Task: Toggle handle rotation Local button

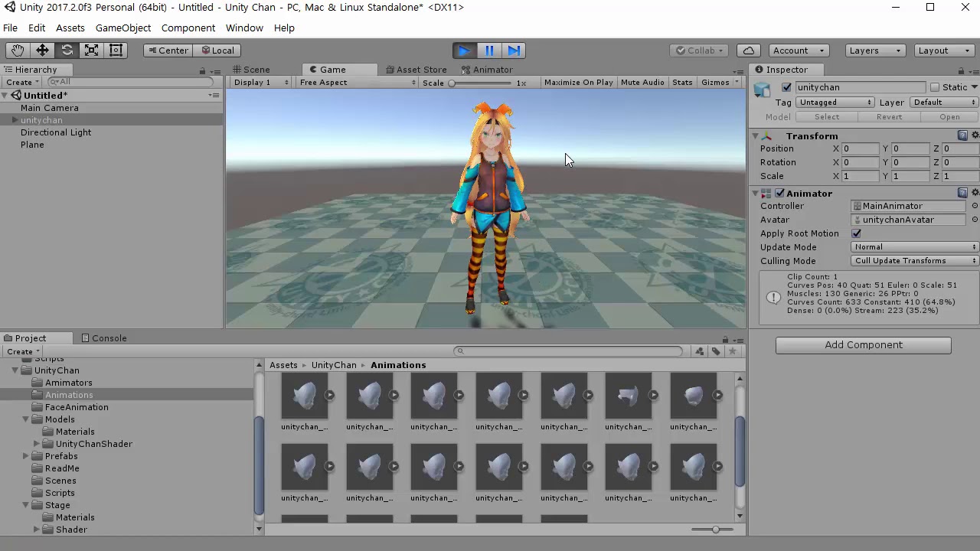Action: coord(217,51)
